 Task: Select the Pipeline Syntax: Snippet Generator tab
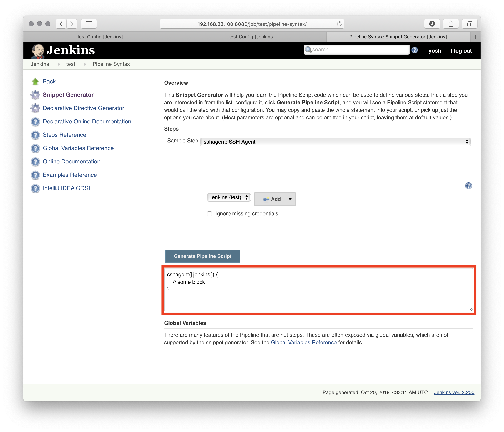click(x=398, y=37)
